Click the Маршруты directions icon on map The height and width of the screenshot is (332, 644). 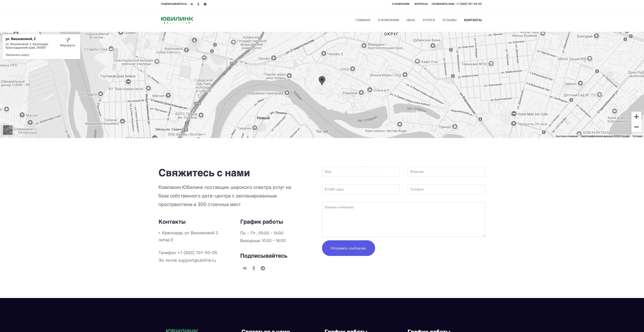68,40
